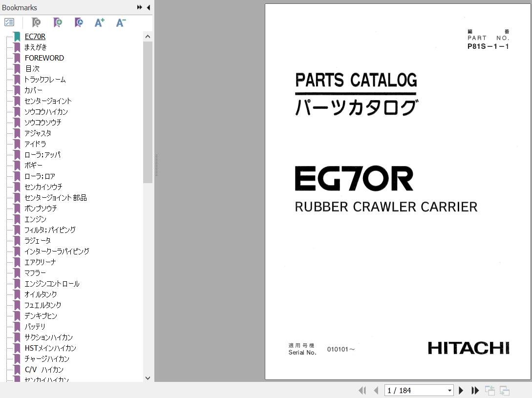Click the bookmarks scrollbar up arrow
Screen dimensions: 532x398
pos(148,37)
